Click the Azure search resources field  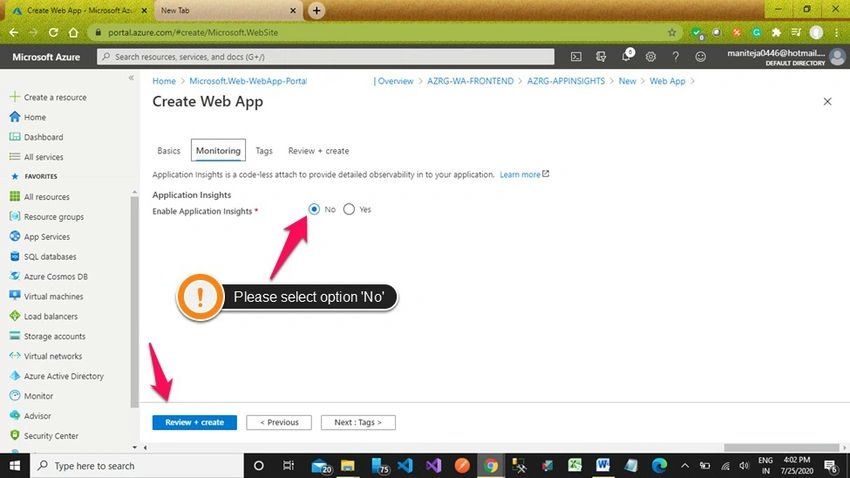325,57
